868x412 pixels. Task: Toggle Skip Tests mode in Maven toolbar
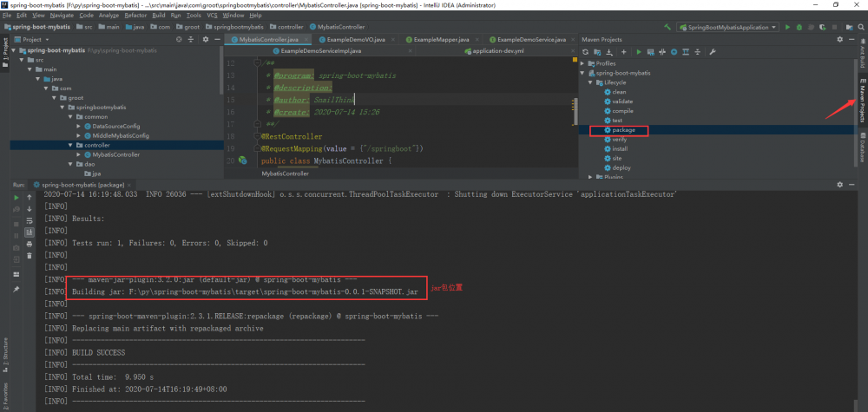(674, 52)
